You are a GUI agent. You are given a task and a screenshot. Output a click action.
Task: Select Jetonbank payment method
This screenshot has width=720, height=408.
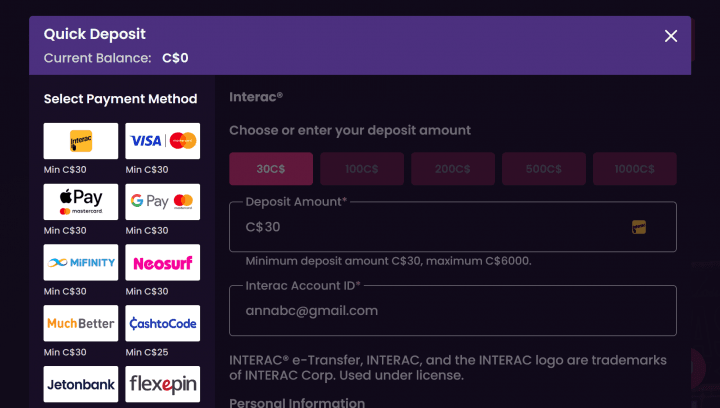point(81,385)
